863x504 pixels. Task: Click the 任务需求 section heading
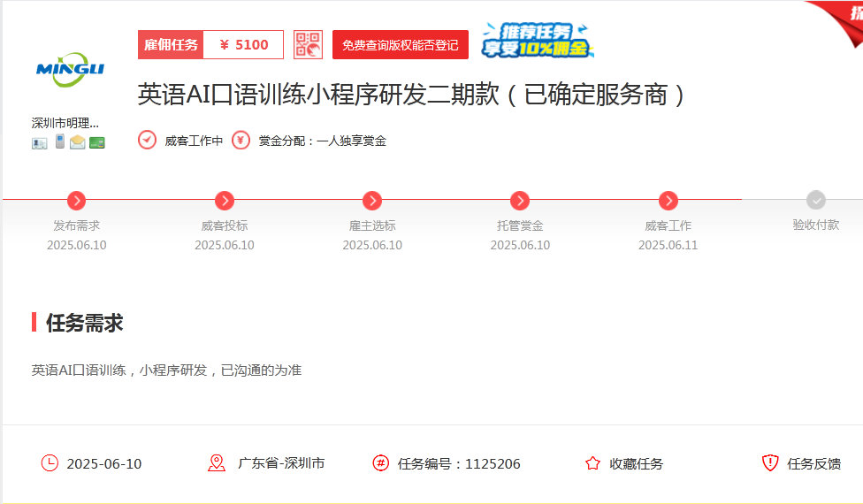coord(84,323)
